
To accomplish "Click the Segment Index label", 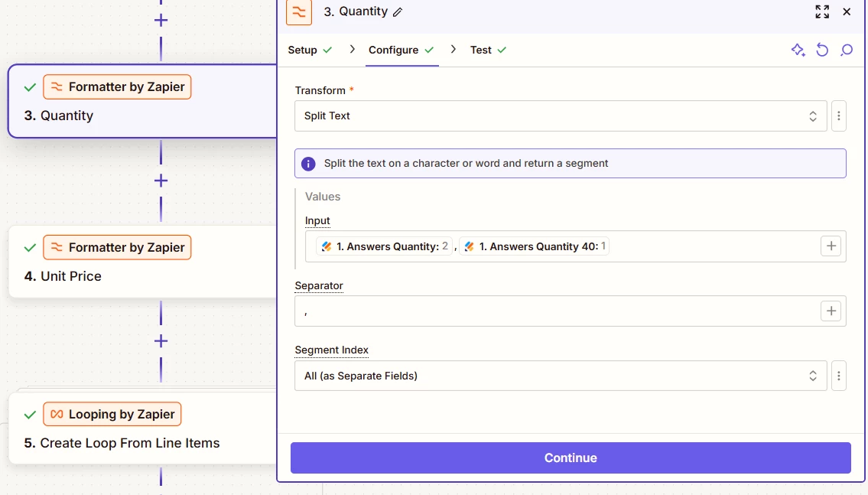I will point(332,350).
